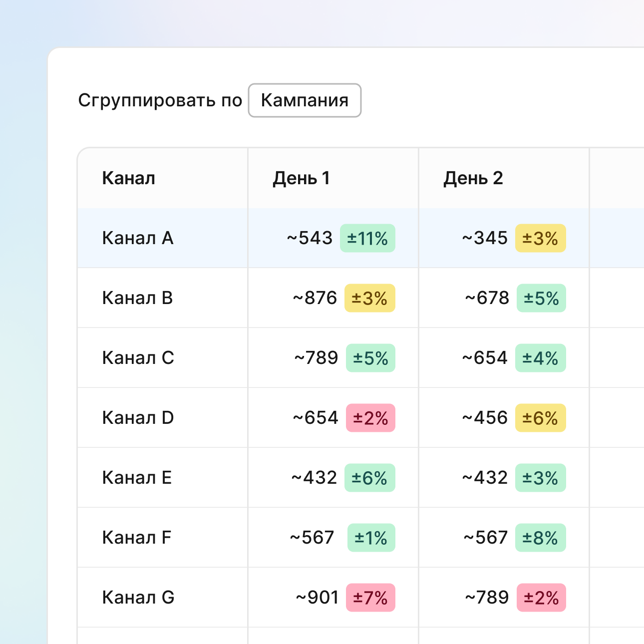Click the green ±11% badge for Канал A
The height and width of the screenshot is (644, 644).
click(367, 238)
